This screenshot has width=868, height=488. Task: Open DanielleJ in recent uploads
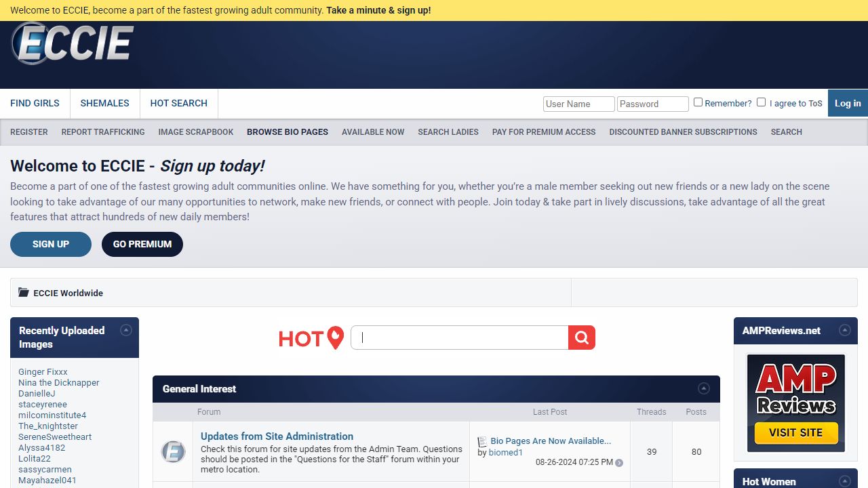click(37, 394)
